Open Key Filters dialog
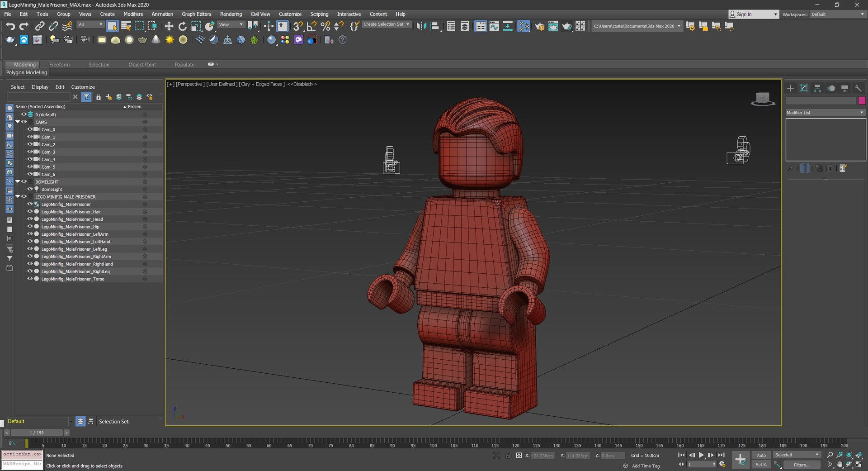868x471 pixels. [802, 465]
